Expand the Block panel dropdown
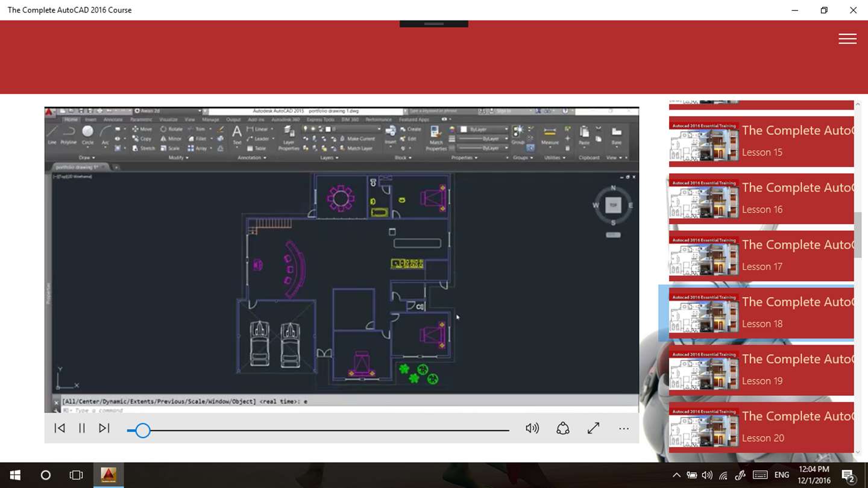Screen dimensions: 868x488 [x=403, y=158]
